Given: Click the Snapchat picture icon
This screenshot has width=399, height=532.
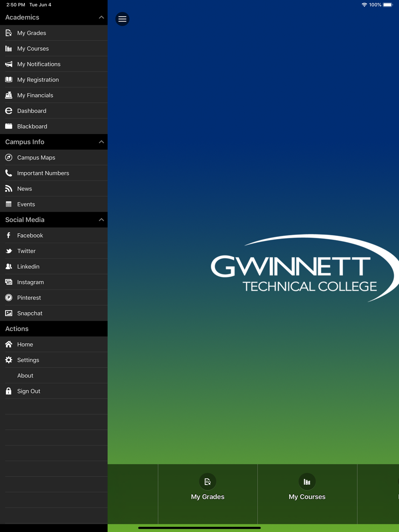Looking at the screenshot, I should pos(8,313).
